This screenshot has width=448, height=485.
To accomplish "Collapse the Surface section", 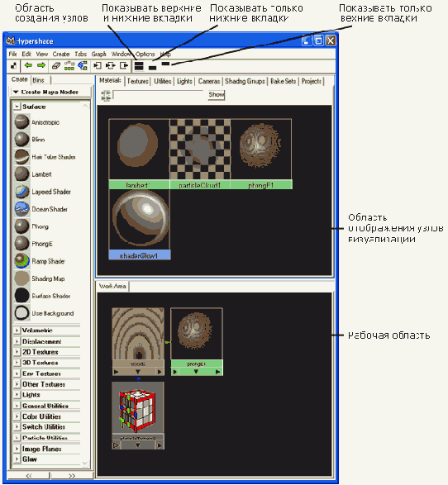I will (17, 107).
